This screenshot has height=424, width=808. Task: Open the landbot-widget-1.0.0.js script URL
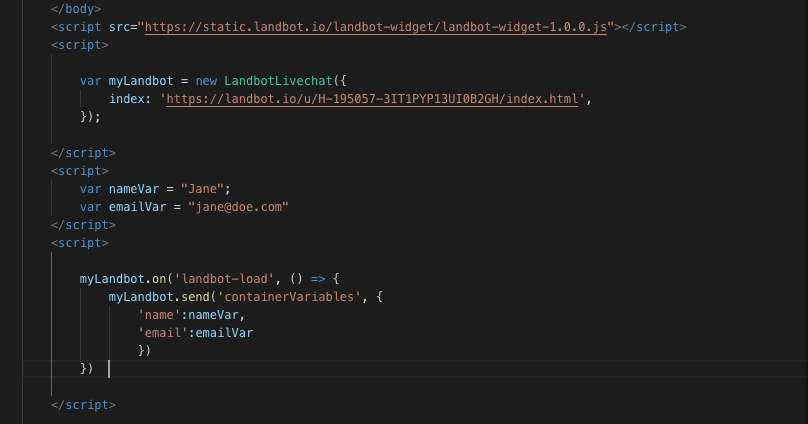(376, 27)
